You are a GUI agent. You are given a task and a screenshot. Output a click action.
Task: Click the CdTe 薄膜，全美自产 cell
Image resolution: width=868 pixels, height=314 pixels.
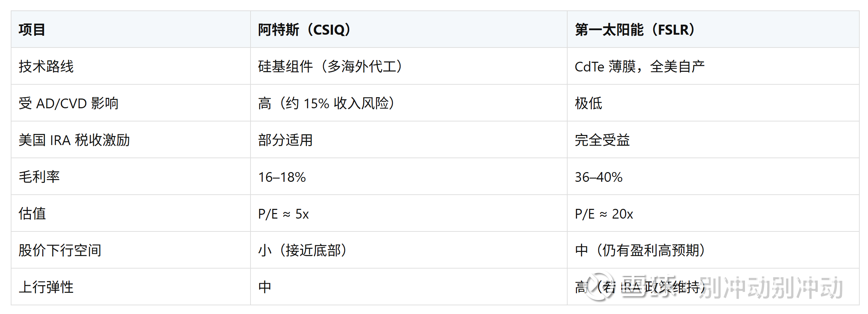640,67
